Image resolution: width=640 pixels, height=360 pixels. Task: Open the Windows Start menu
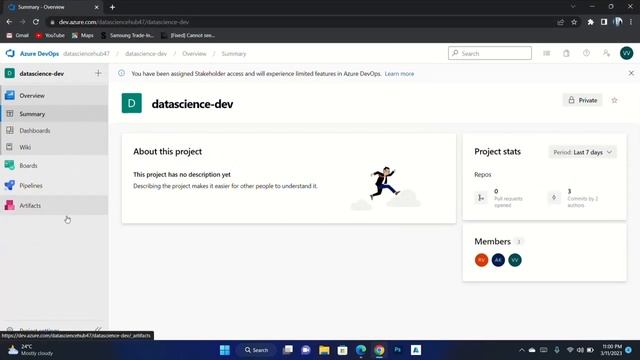(x=224, y=350)
